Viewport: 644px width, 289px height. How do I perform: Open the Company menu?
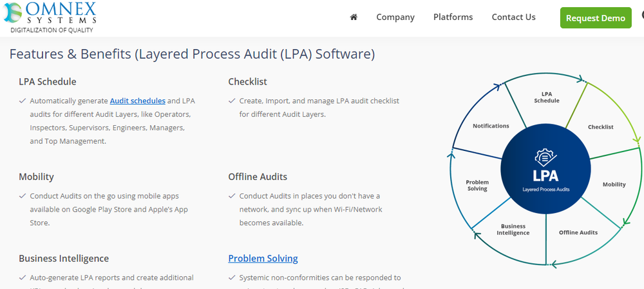point(395,17)
